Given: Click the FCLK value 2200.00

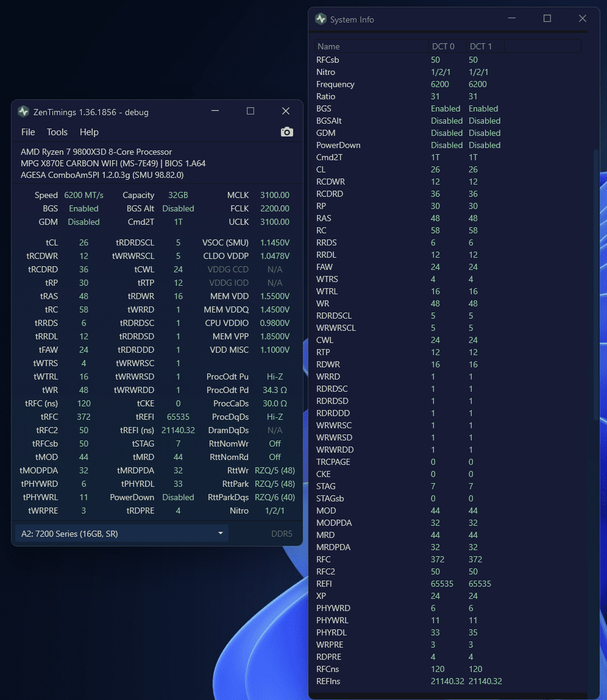Looking at the screenshot, I should (275, 208).
